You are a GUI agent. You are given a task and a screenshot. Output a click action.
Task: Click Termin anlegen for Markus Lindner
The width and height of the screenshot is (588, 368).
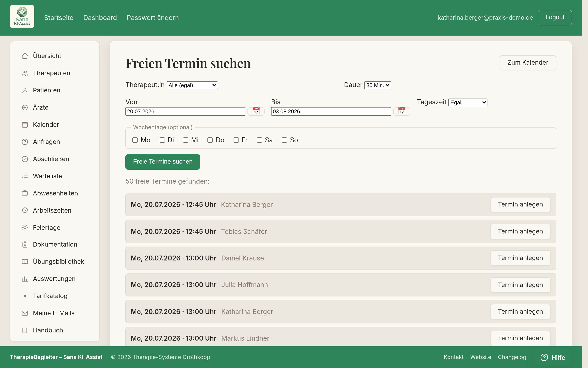[520, 338]
